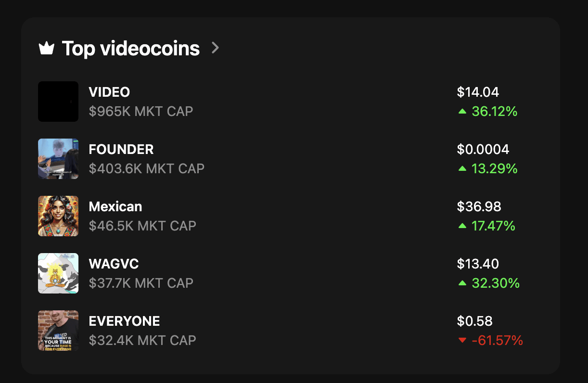
Task: Click the 13.29% FOUNDER change value
Action: [x=494, y=169]
